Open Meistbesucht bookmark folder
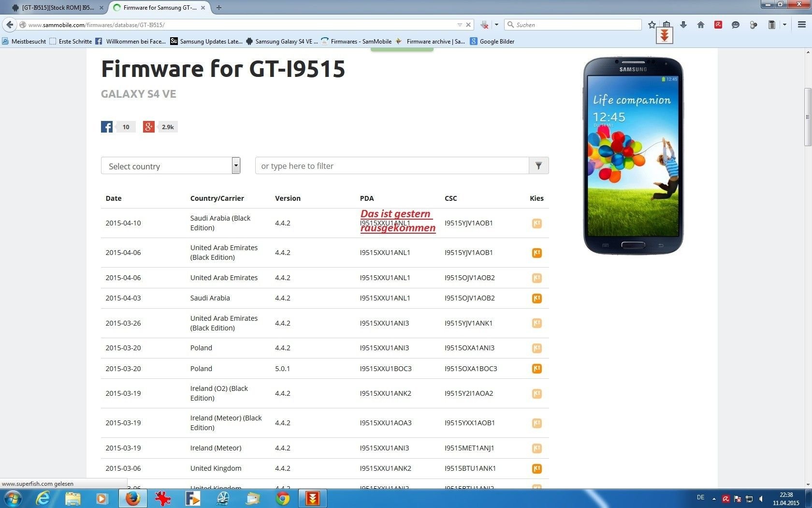The width and height of the screenshot is (812, 508). pyautogui.click(x=24, y=42)
